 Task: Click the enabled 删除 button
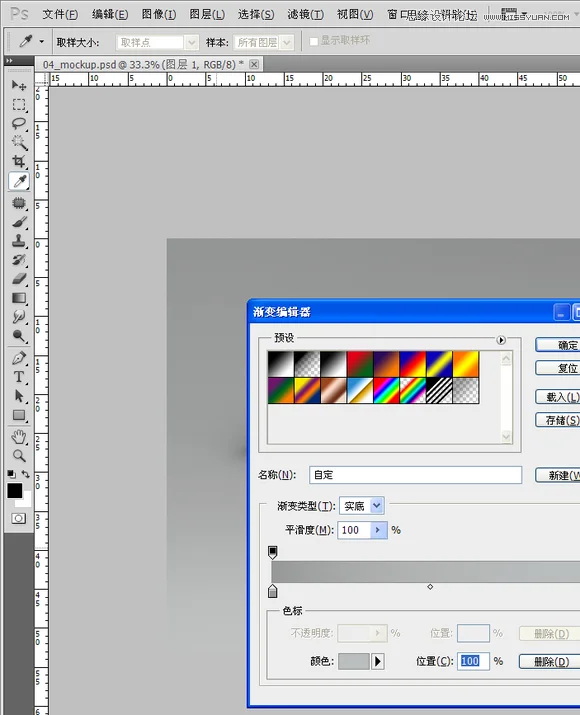(549, 661)
